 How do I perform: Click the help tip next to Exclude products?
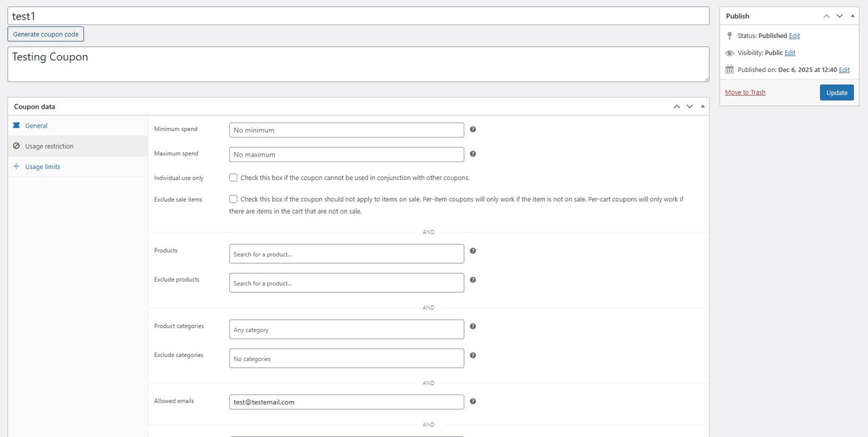[473, 280]
